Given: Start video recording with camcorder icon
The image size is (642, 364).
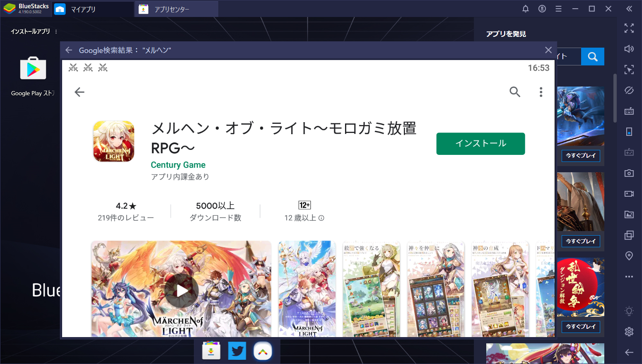Looking at the screenshot, I should pyautogui.click(x=629, y=194).
